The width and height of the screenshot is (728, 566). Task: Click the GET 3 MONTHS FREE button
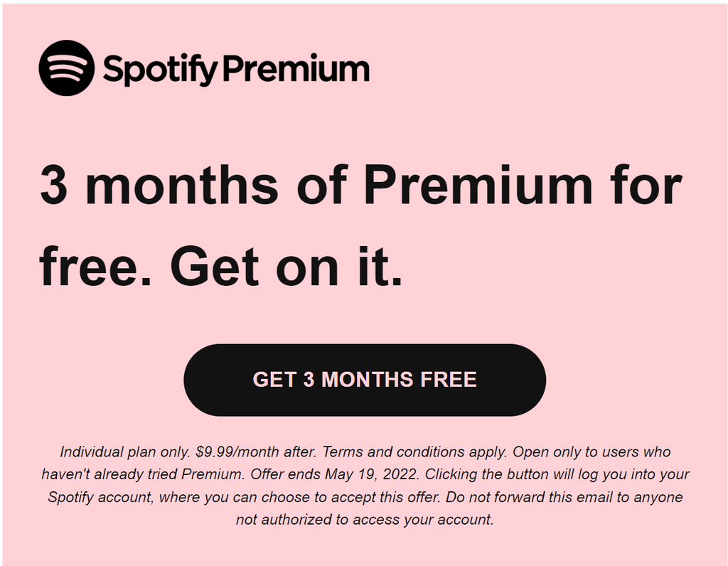point(365,380)
